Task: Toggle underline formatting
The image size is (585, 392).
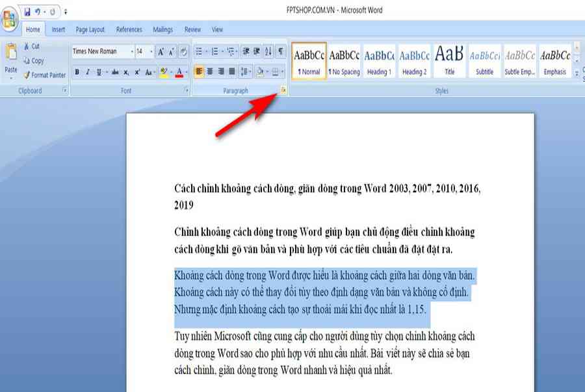Action: point(99,72)
